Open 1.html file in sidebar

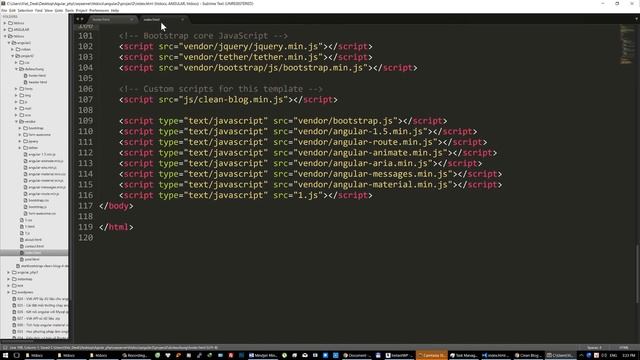29,226
